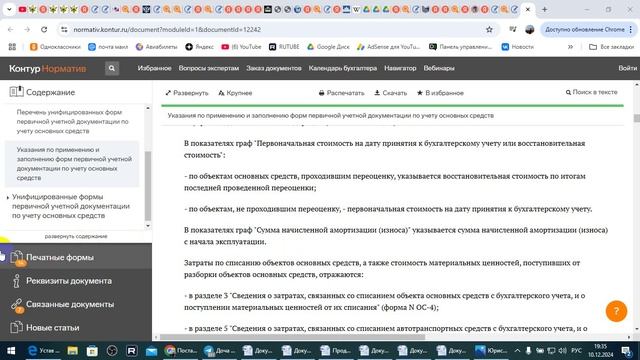Open tab search dropdown arrow
This screenshot has height=360, width=640.
point(9,9)
